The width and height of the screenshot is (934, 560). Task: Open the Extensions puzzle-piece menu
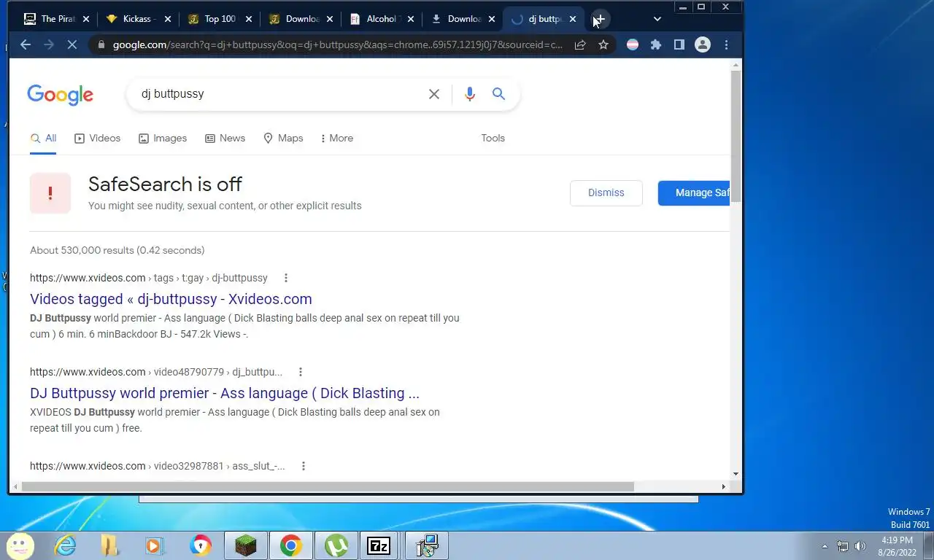[x=656, y=44]
